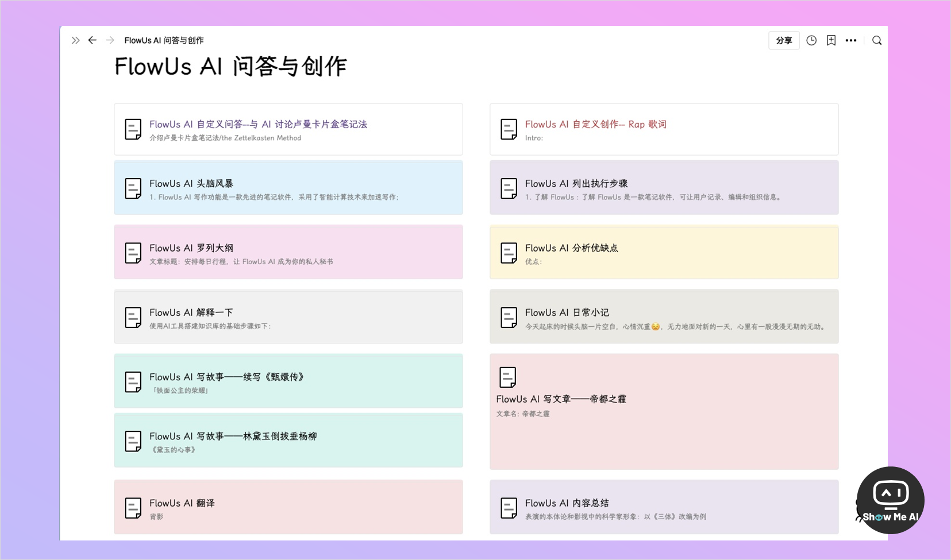951x560 pixels.
Task: Click preview text 背影 under 翻译
Action: 156,516
